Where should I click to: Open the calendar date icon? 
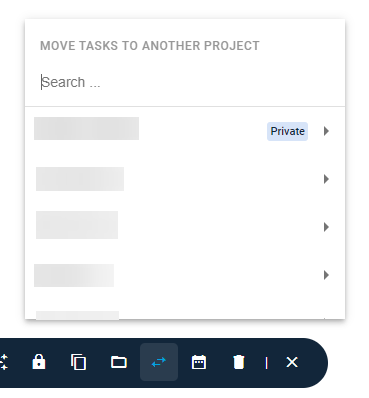(x=199, y=362)
